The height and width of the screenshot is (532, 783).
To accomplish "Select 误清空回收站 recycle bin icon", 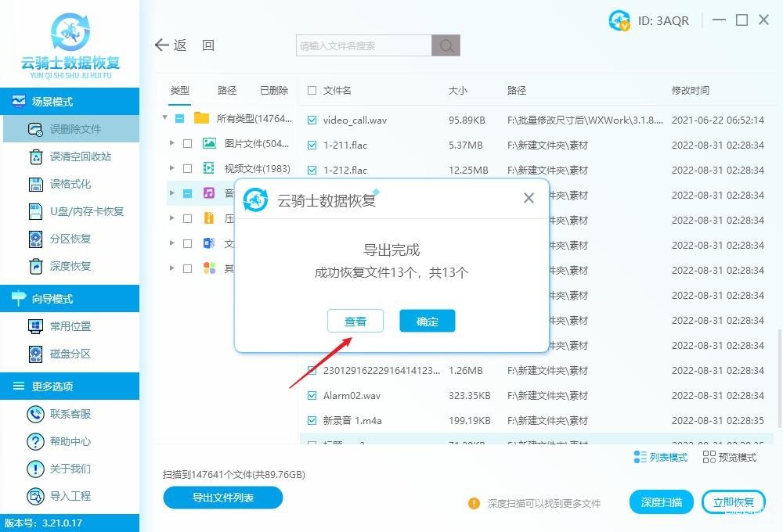I will coord(36,156).
